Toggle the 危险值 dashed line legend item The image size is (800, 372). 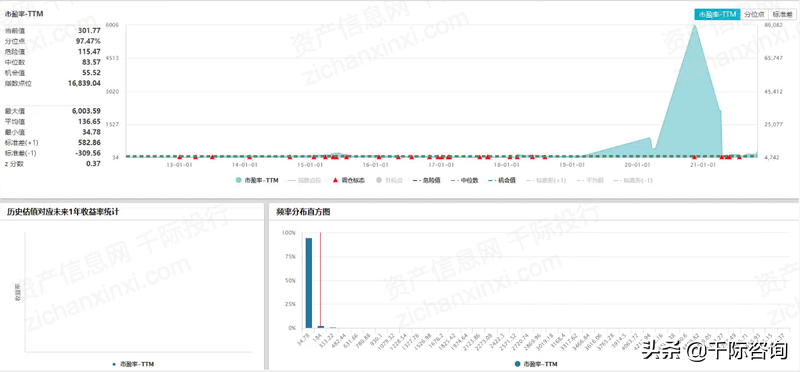pyautogui.click(x=427, y=181)
